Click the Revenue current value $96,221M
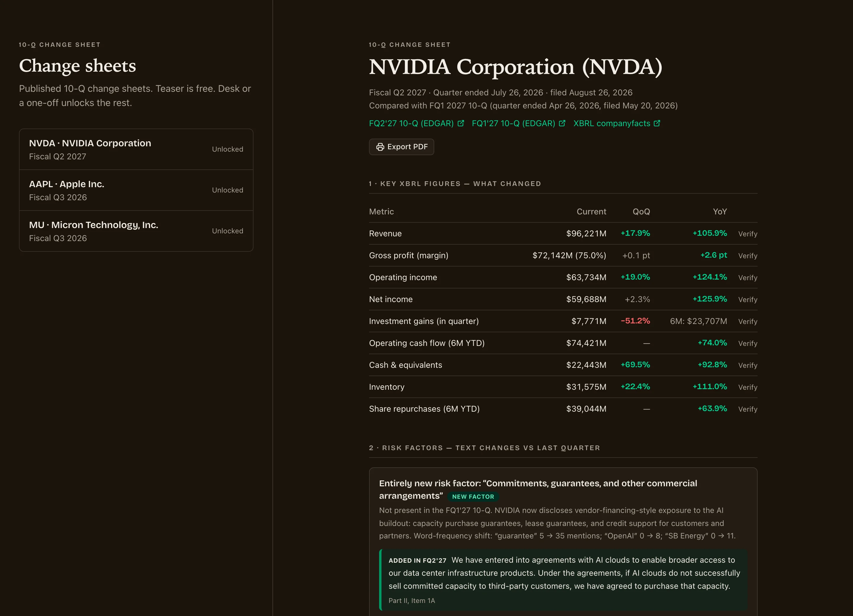The width and height of the screenshot is (853, 616). [x=586, y=234]
